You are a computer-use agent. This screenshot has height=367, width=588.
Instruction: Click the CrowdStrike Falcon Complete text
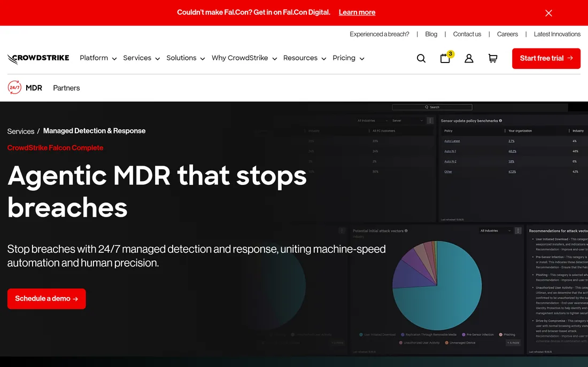click(55, 147)
